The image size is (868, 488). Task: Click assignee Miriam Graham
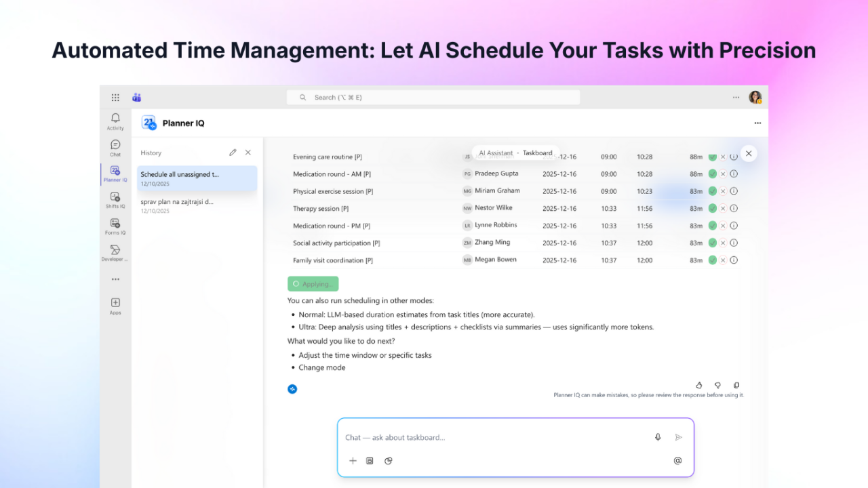pyautogui.click(x=498, y=190)
